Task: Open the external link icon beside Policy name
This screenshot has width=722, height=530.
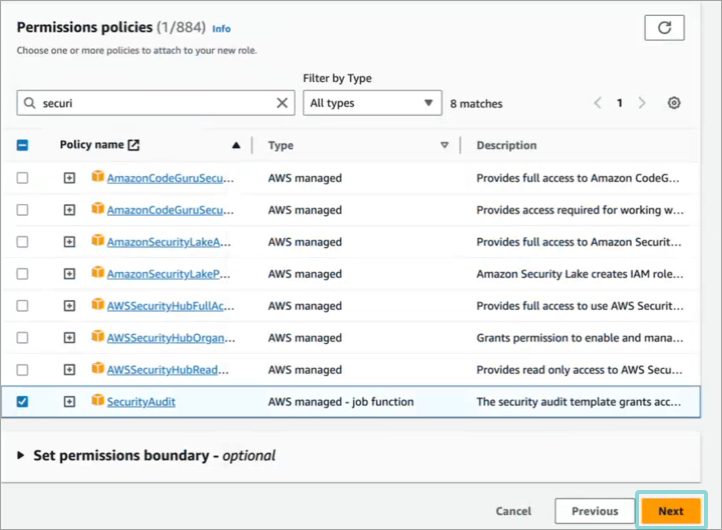Action: pyautogui.click(x=134, y=145)
